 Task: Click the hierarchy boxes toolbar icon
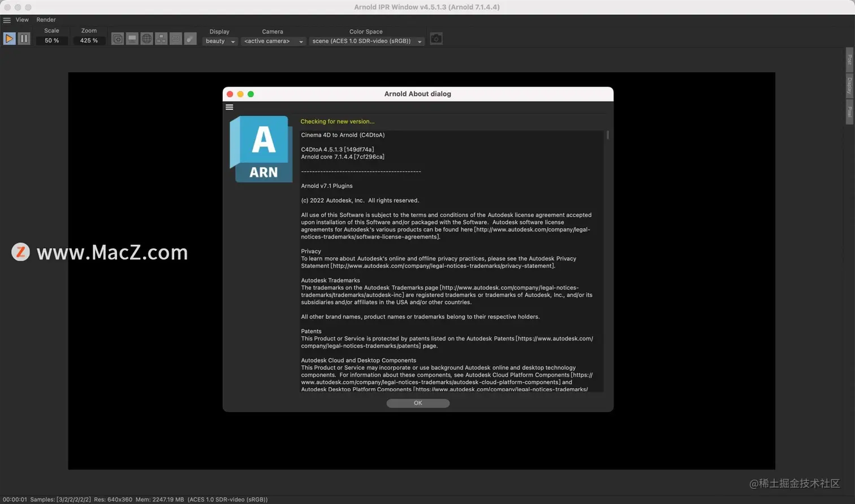pyautogui.click(x=161, y=38)
